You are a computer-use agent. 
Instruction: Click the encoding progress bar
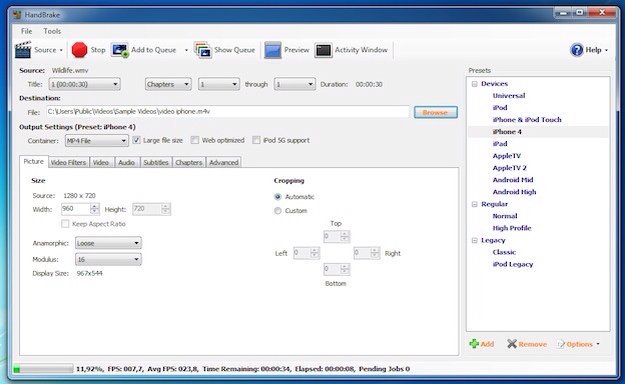click(43, 369)
